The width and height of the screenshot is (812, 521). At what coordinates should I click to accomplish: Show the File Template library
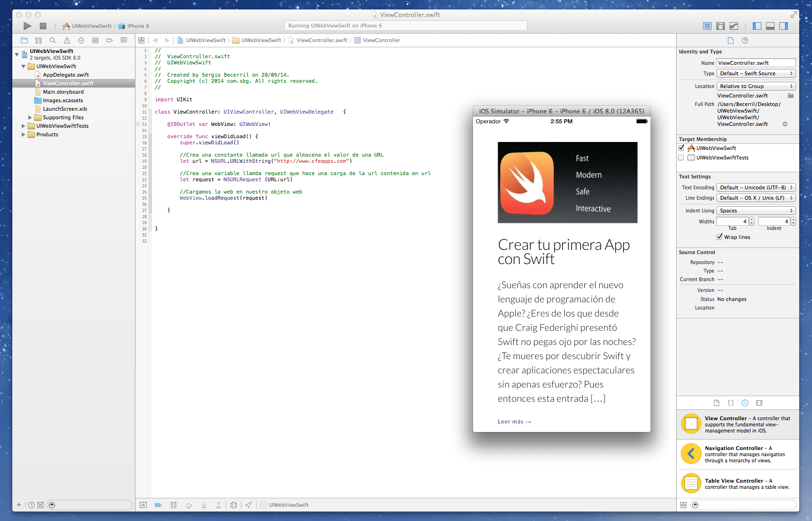(x=716, y=403)
